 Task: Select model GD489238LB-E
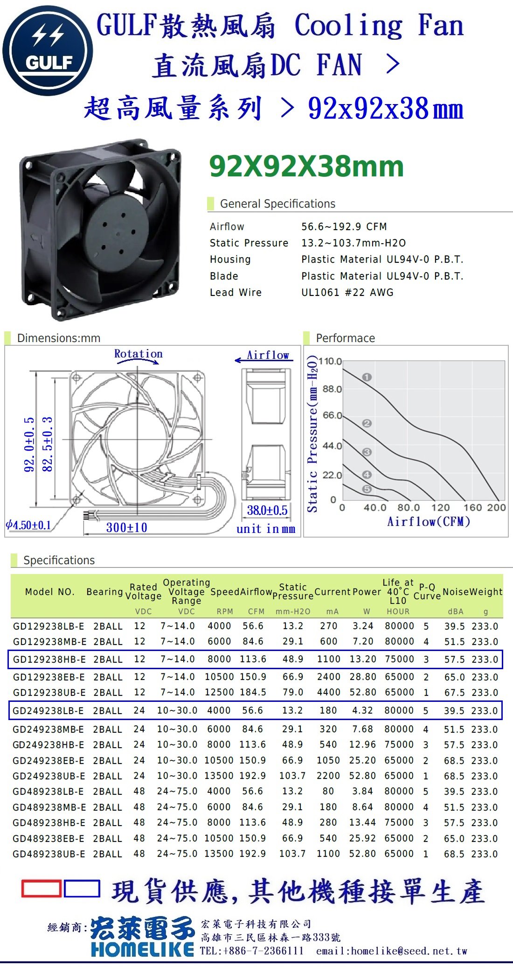pos(48,791)
